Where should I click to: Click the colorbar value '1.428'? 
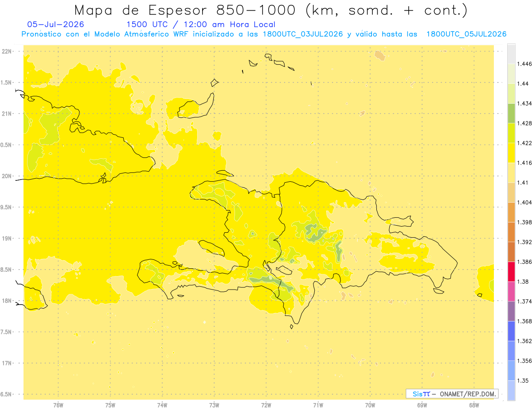tap(524, 123)
